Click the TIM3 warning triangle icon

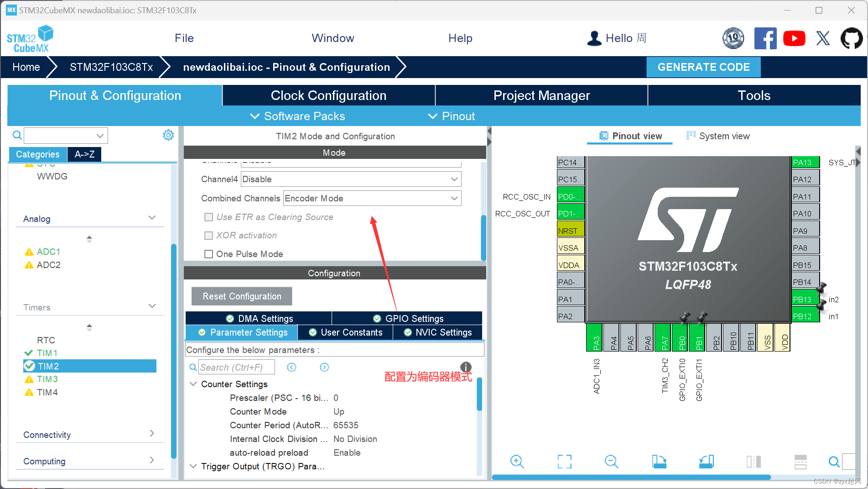29,379
